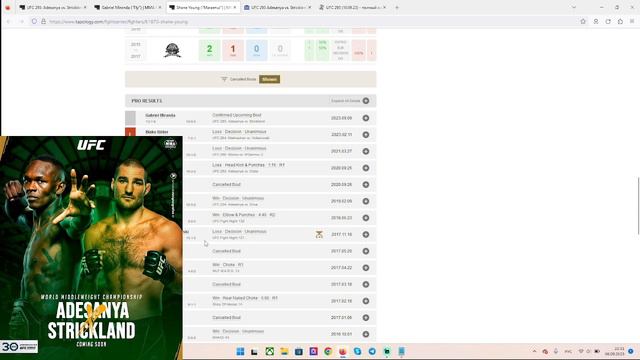
Task: Open Firefox from the taskbar
Action: [343, 351]
